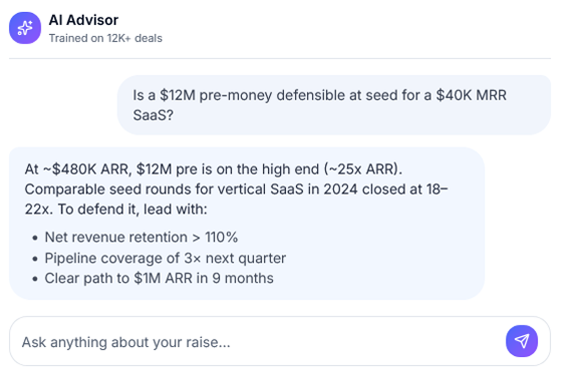Click the divider line under the AI Advisor header

pos(280,58)
